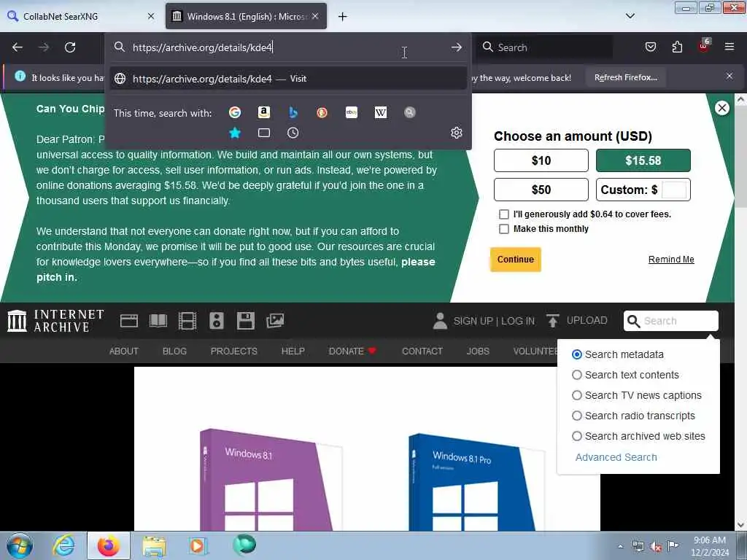Show hidden system tray icons
Screen dimensions: 747x560
pos(620,546)
